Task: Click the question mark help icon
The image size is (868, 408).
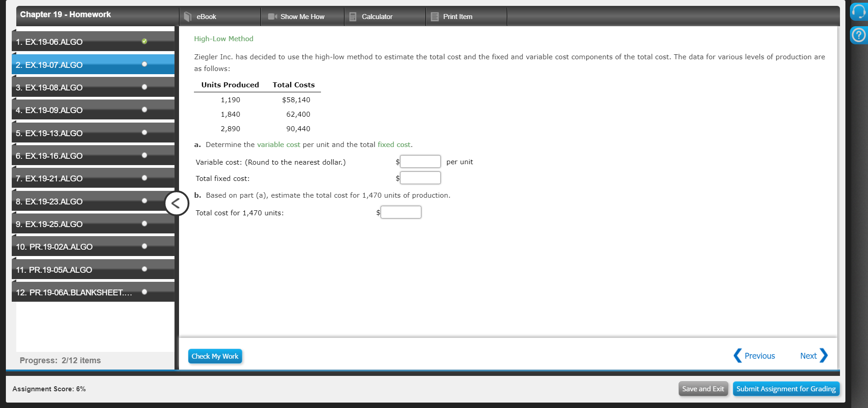Action: point(859,34)
